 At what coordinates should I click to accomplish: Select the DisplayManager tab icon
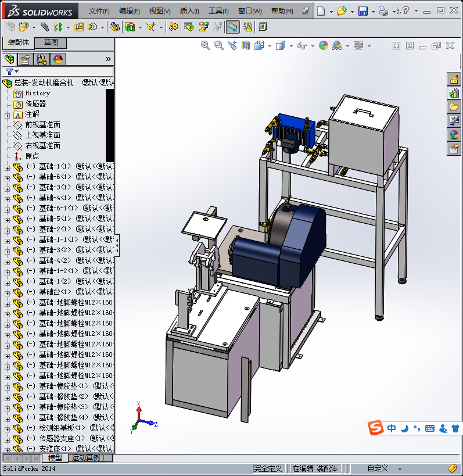58,59
